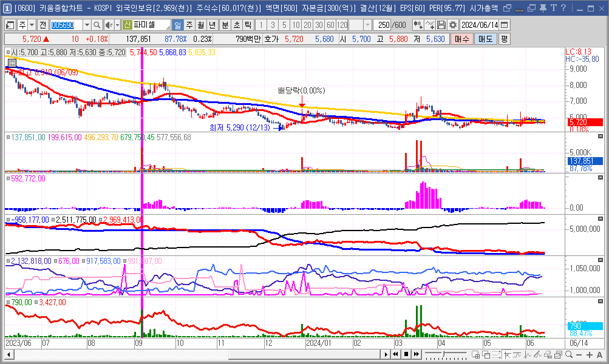This screenshot has width=609, height=364.
Task: Click the 2024/06/14 date input field
Action: click(x=479, y=25)
